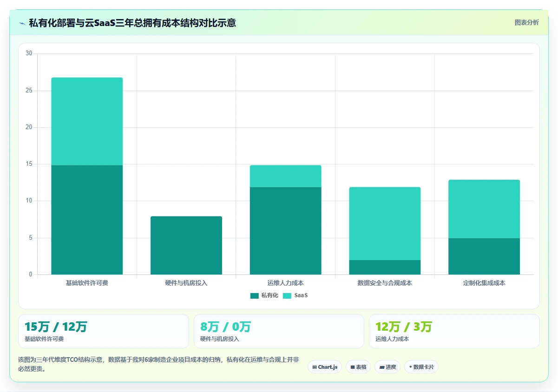Click the SaaS segment of 数据安全与合规成本 bar
This screenshot has width=558, height=392.
tap(385, 223)
